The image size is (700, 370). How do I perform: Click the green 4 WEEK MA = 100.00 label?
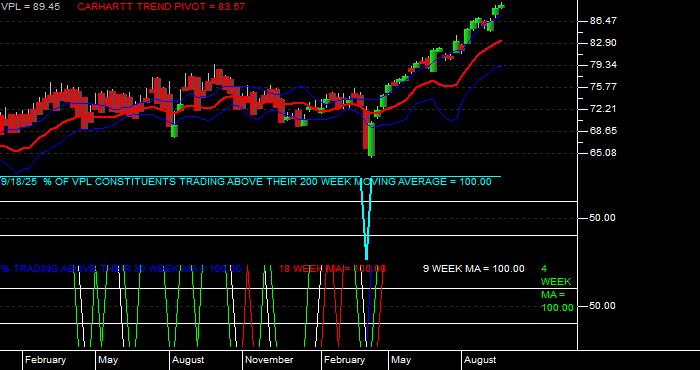(x=557, y=288)
